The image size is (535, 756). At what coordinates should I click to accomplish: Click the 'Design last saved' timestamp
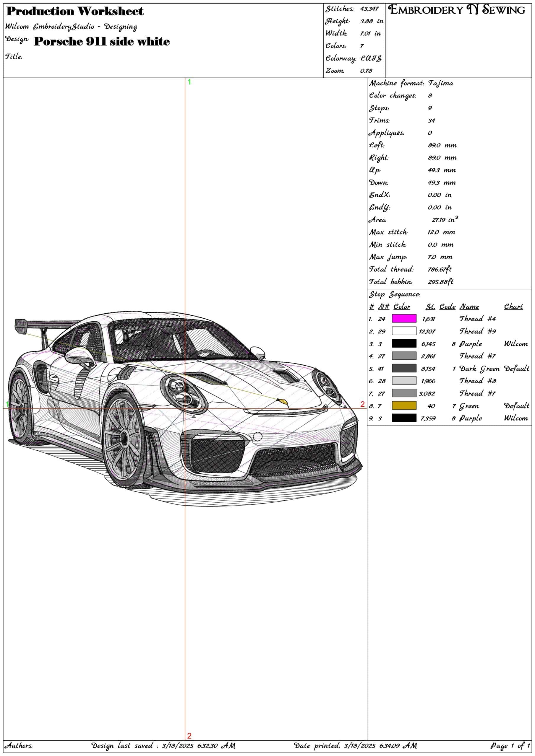[163, 745]
